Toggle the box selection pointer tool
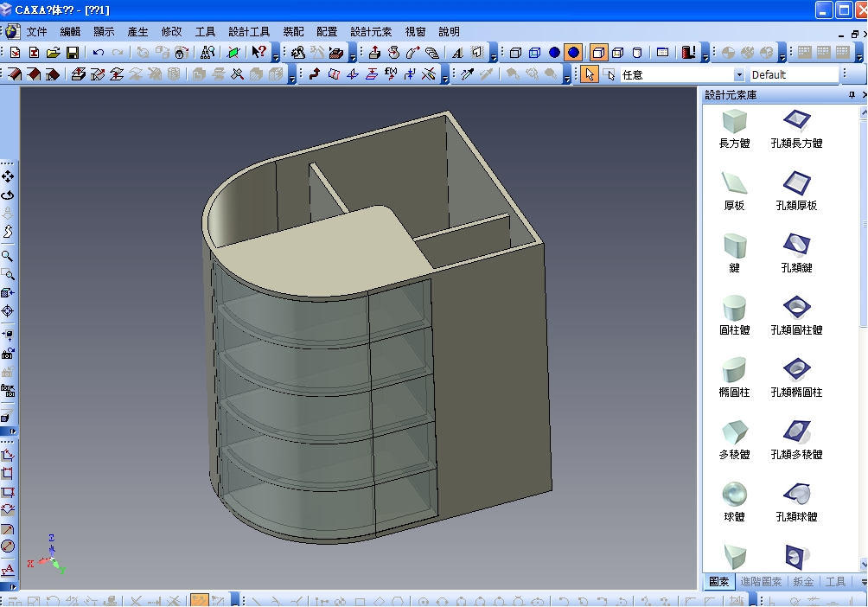The image size is (868, 607). (x=609, y=74)
